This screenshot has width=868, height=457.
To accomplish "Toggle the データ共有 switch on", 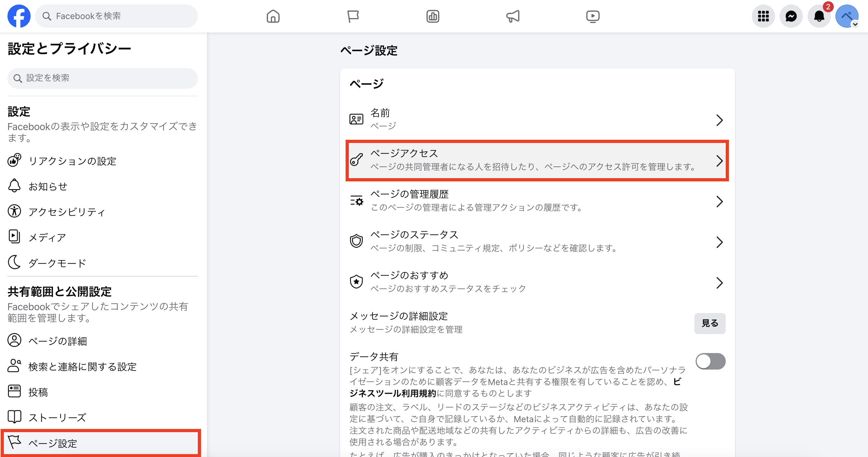I will pos(710,361).
